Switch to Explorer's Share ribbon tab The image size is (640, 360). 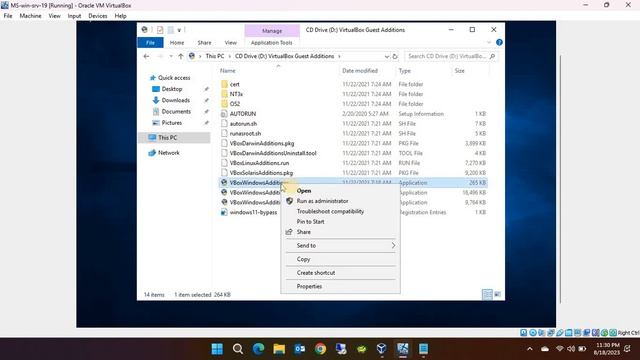[204, 42]
